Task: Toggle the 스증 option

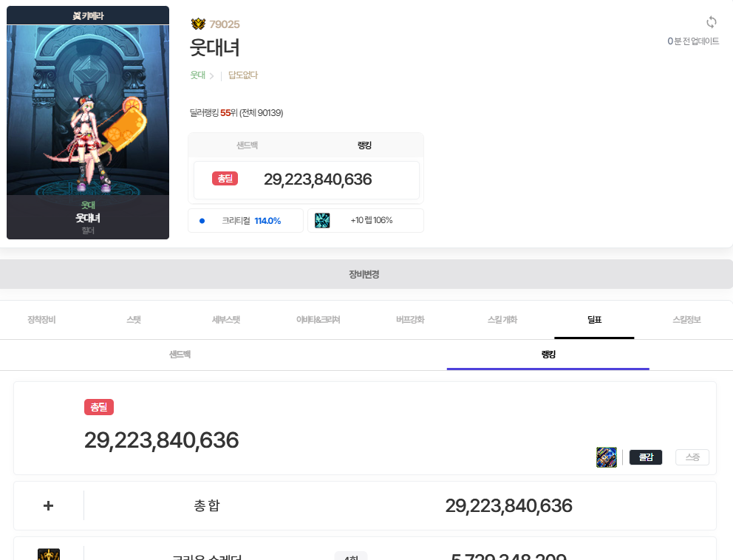Action: (692, 457)
